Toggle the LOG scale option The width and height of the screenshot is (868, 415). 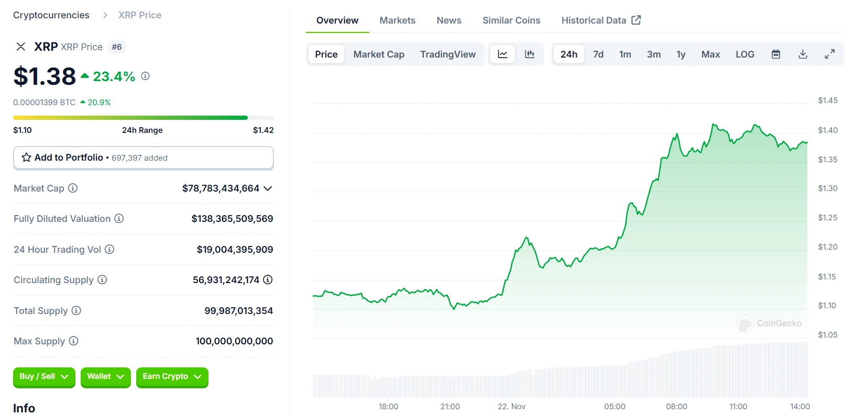[745, 54]
